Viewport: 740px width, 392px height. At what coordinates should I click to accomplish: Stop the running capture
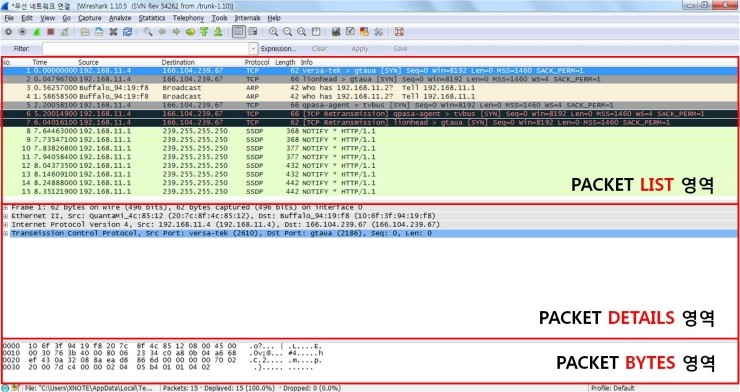click(50, 32)
